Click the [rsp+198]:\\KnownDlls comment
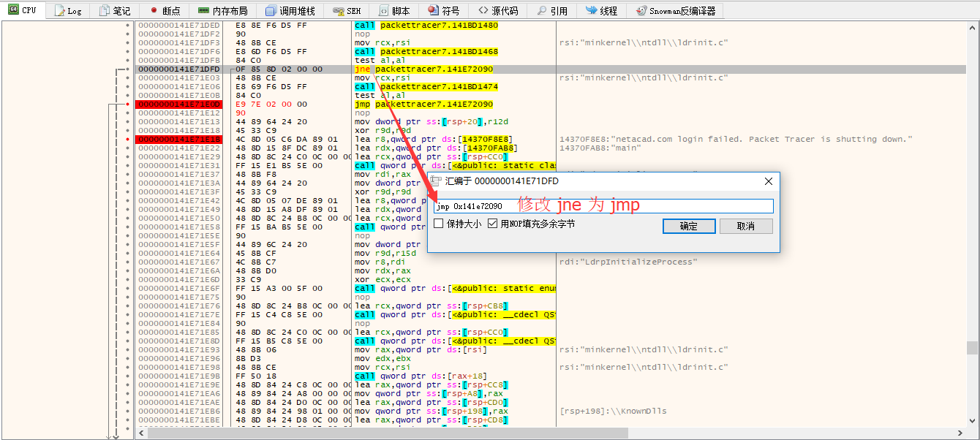The image size is (980, 440). coord(613,411)
